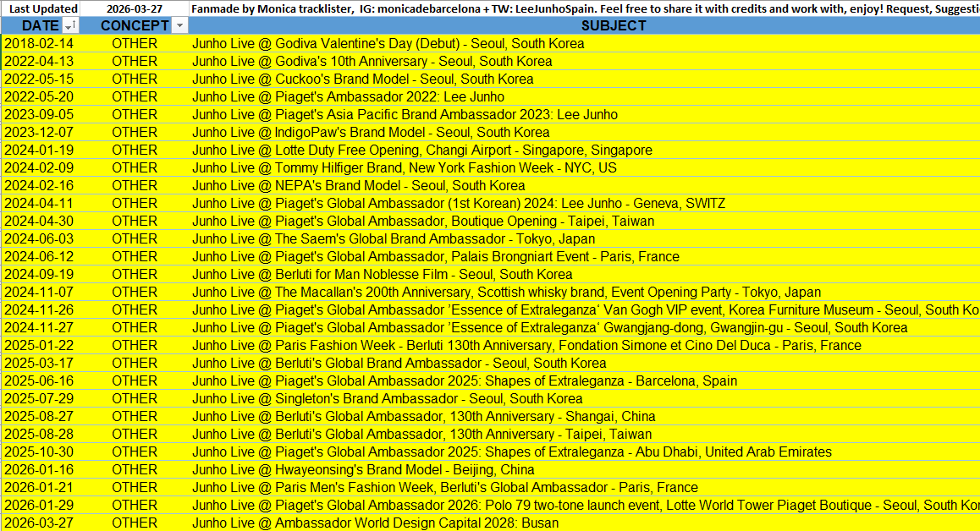Viewport: 980px width, 531px height.
Task: Select the Berluti 130th Anniversary Taipei cell
Action: point(585,434)
